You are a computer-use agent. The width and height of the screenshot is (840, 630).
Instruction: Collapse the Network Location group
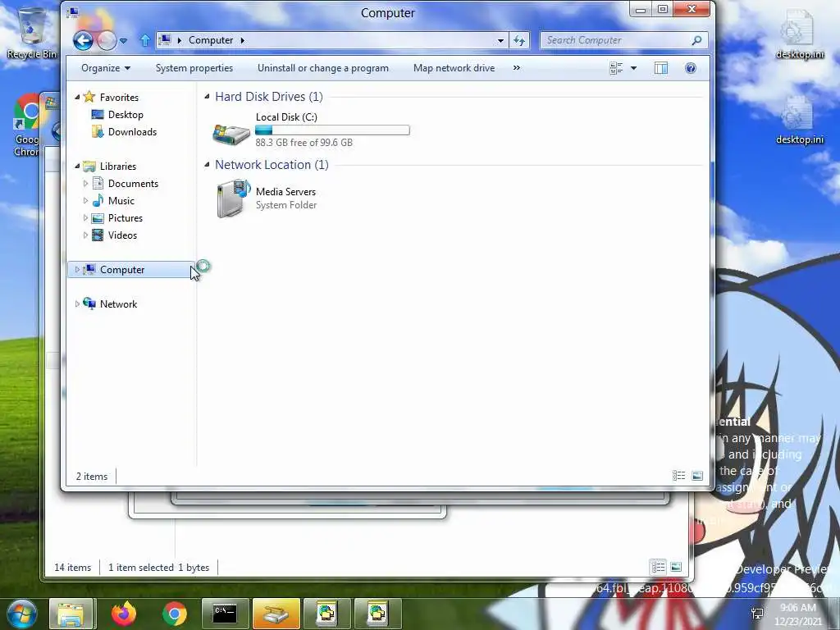click(x=207, y=164)
